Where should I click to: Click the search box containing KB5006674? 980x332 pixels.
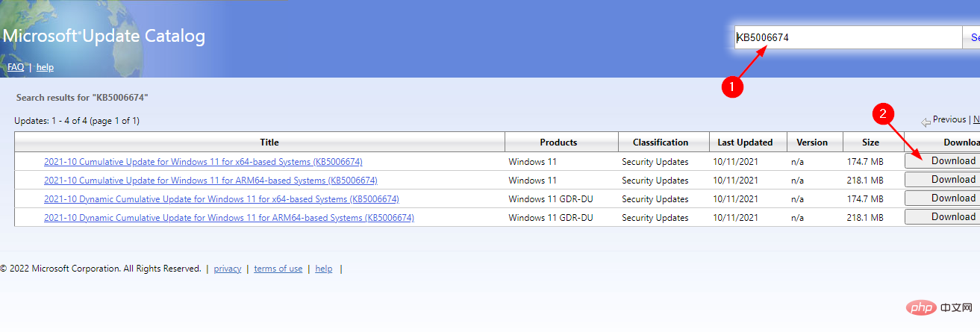pyautogui.click(x=848, y=37)
